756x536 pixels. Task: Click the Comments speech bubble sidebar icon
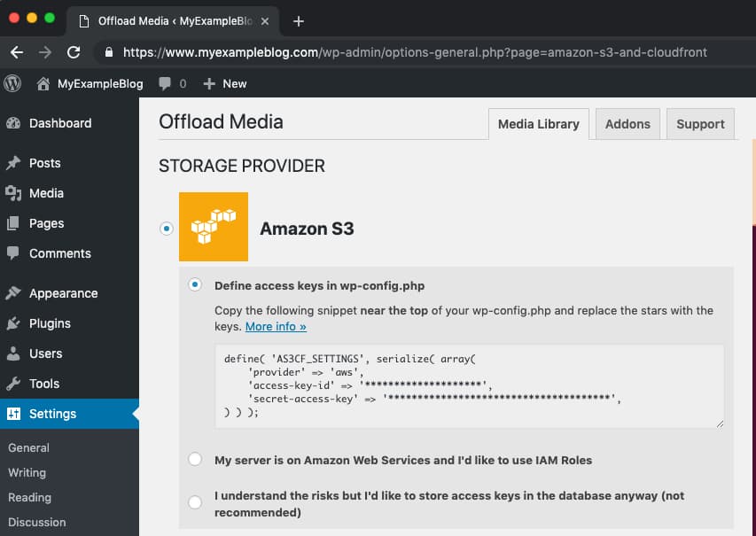pos(13,253)
